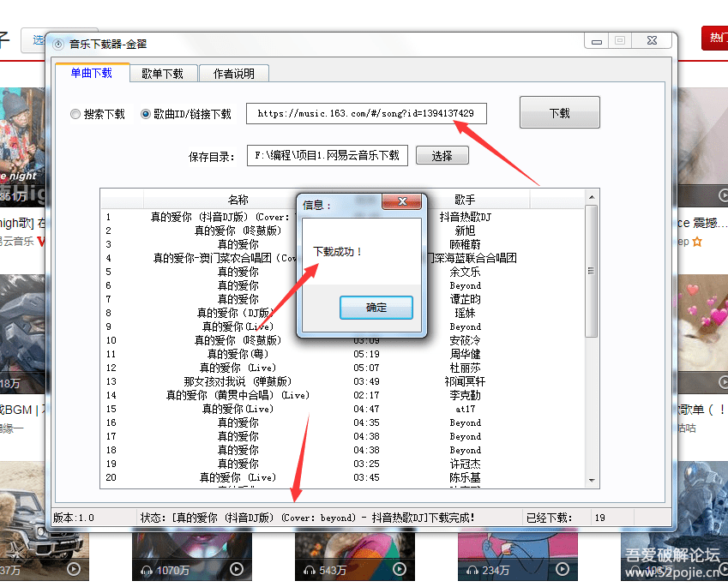Select row 2 真的爱你 (咚鼓版) by 新旭
Screen dimensions: 728x587
(343, 231)
